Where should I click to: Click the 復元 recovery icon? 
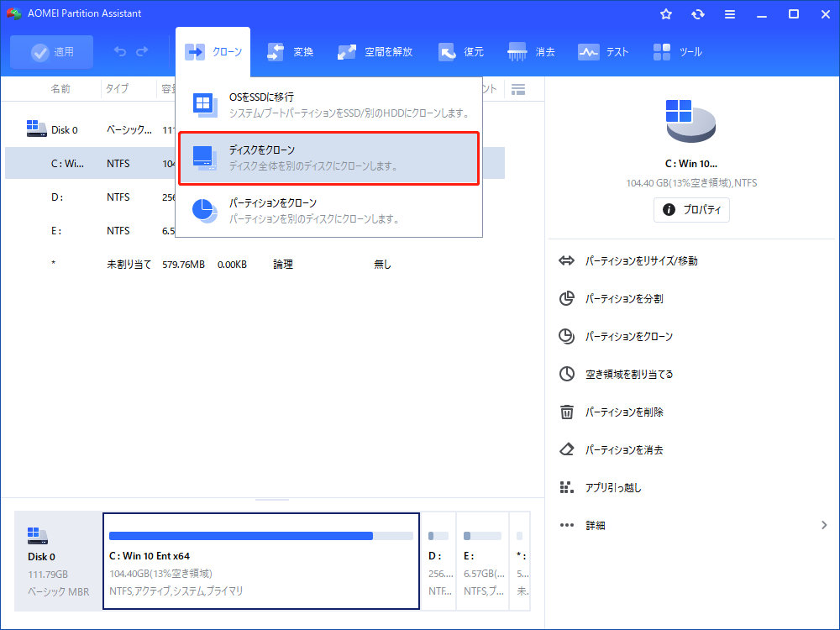point(447,52)
